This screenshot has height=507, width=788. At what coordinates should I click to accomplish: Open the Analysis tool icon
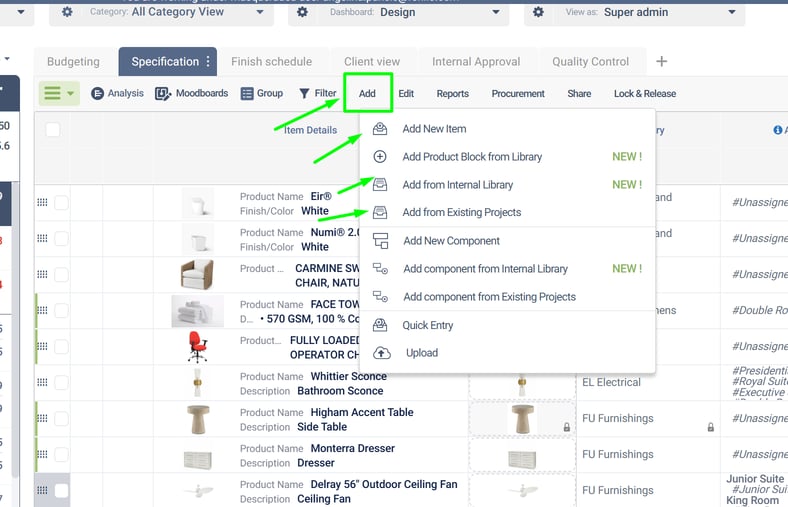pyautogui.click(x=98, y=94)
